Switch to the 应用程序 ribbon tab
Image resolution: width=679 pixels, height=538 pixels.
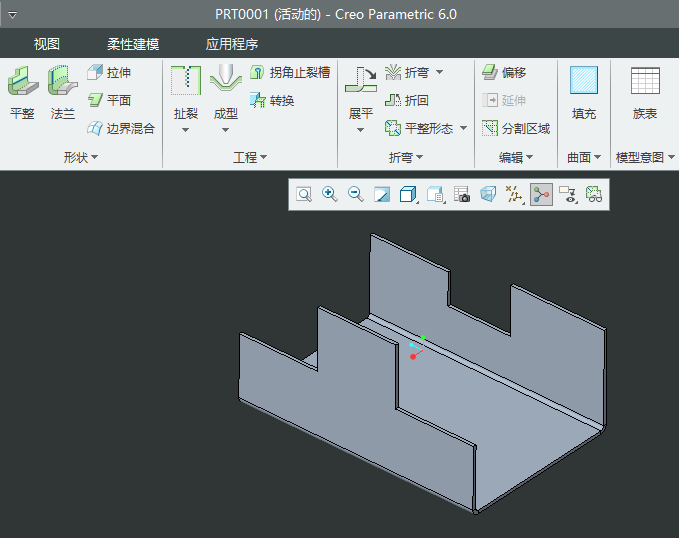pos(232,44)
